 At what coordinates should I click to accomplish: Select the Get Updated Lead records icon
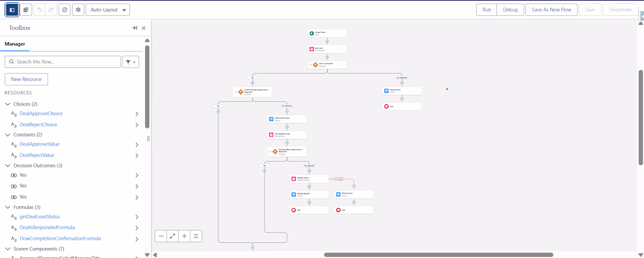[x=271, y=134]
